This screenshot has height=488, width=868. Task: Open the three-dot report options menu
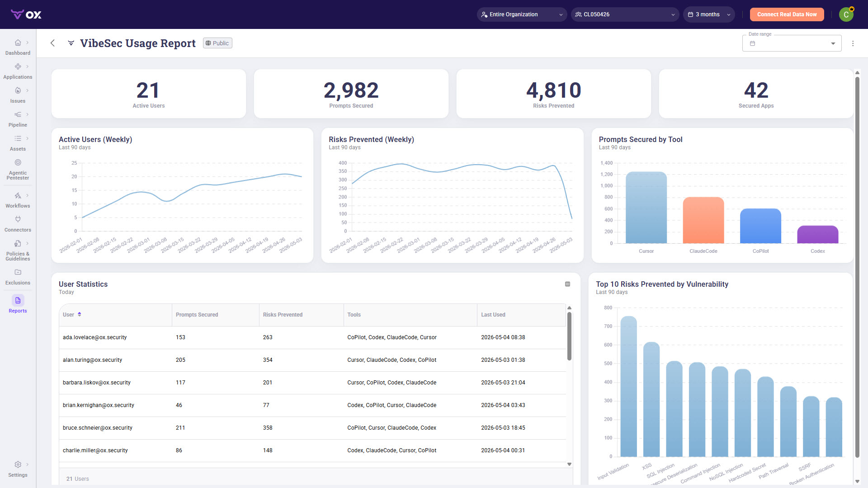click(x=853, y=43)
